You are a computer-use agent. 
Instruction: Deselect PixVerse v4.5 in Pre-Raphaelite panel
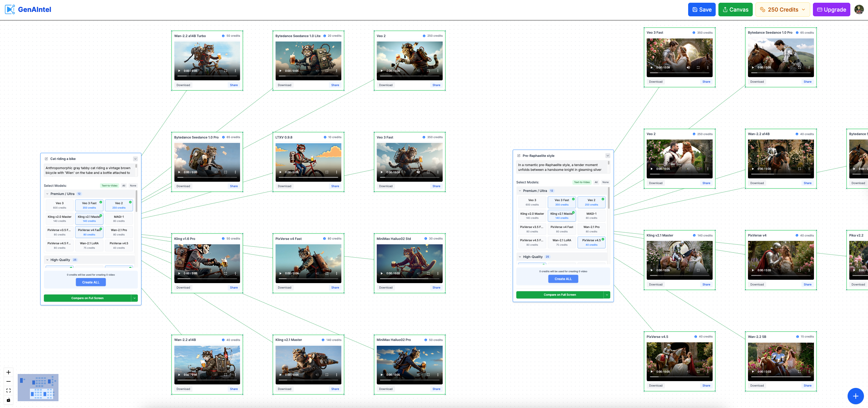point(591,242)
